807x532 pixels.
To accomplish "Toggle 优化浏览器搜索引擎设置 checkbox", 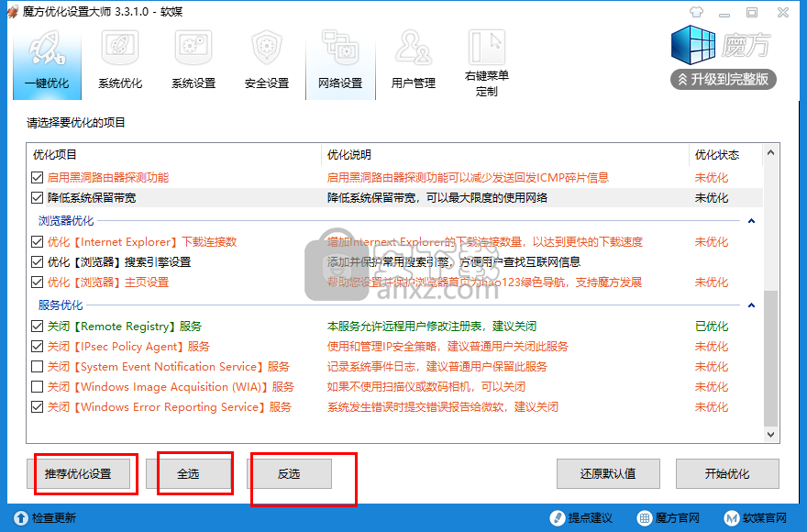I will pyautogui.click(x=37, y=262).
